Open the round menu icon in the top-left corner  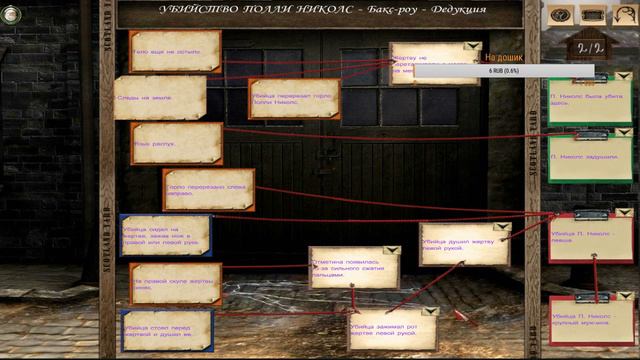pyautogui.click(x=11, y=15)
